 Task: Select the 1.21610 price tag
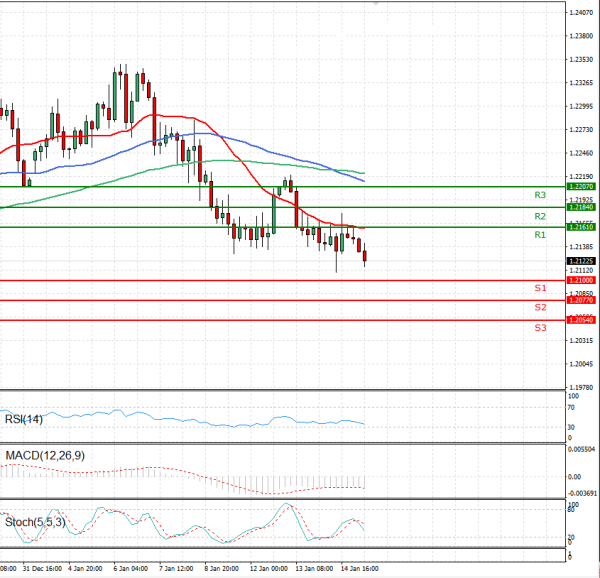pos(581,227)
